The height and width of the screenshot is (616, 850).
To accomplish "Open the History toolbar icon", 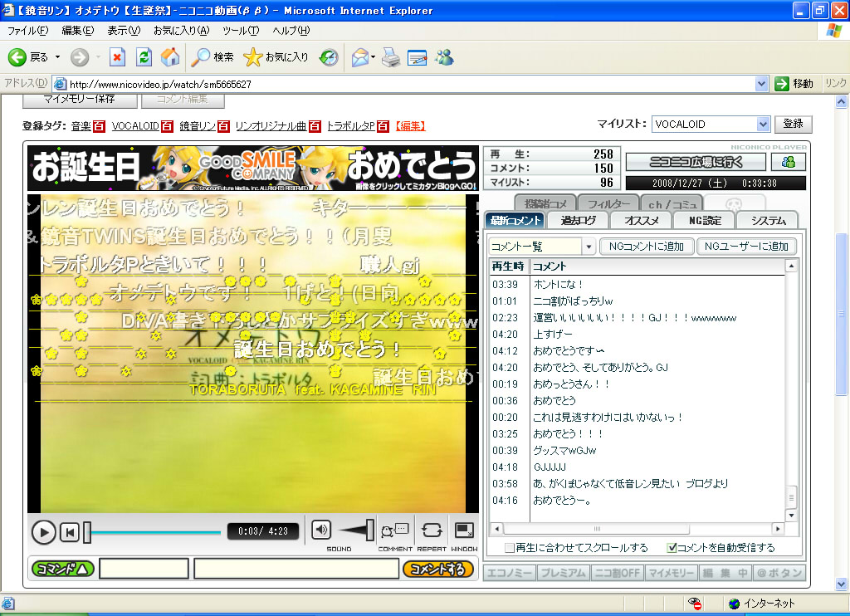I will (x=329, y=57).
